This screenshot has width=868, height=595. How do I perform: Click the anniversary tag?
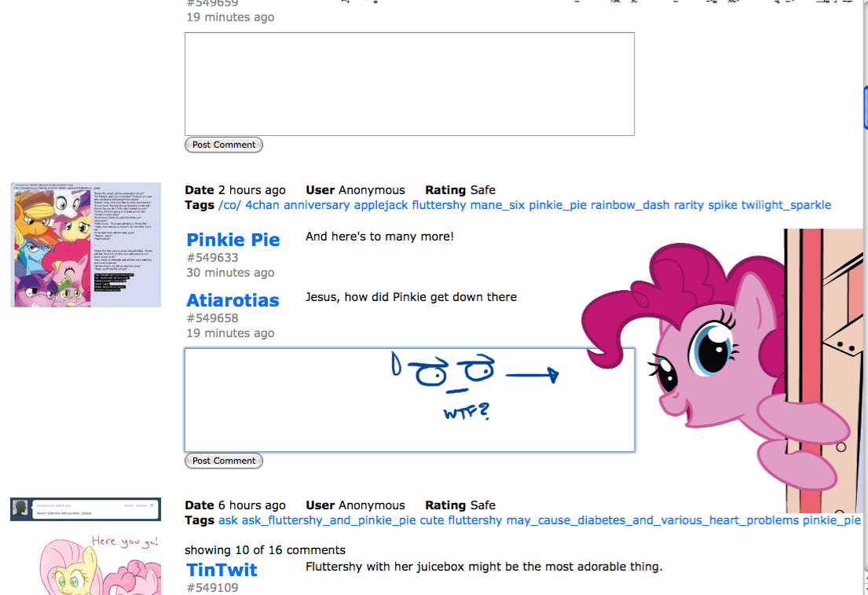pos(317,205)
